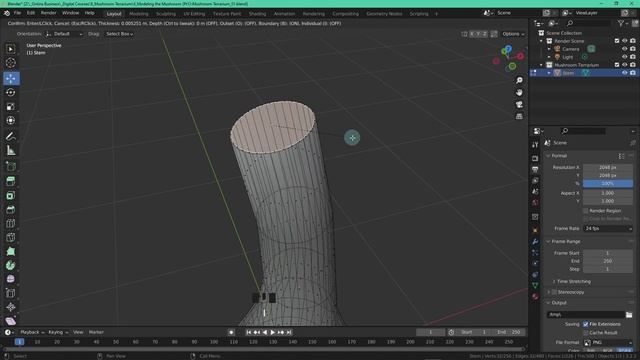Pick the Scale tool

pos(11,107)
